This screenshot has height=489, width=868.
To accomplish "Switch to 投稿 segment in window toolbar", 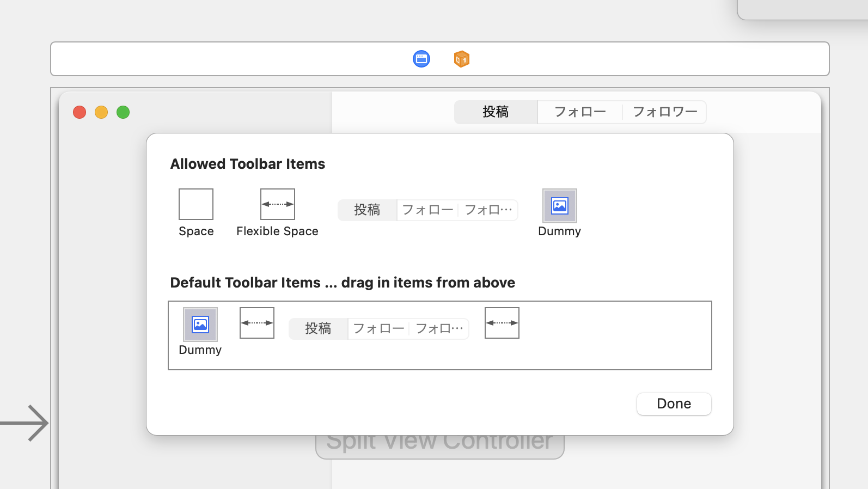I will [496, 112].
